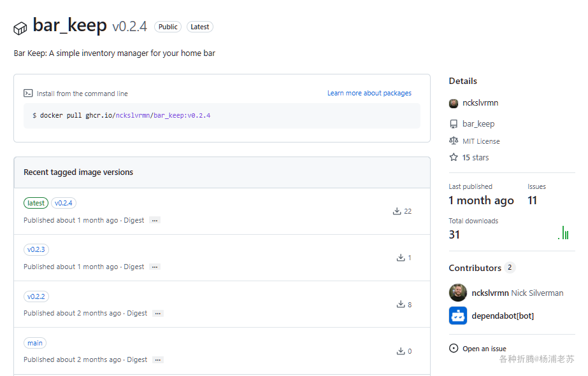
Task: Expand the Digest ellipsis for the latest version
Action: (x=155, y=220)
